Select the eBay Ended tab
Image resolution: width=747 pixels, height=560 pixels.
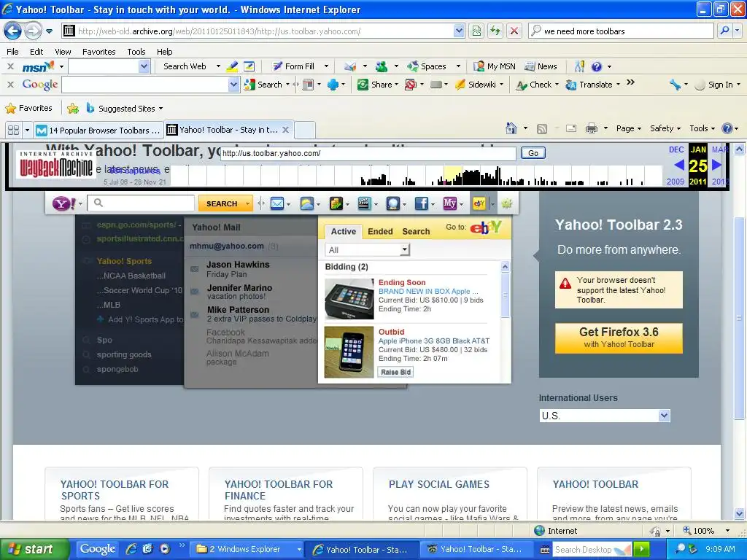coord(380,231)
